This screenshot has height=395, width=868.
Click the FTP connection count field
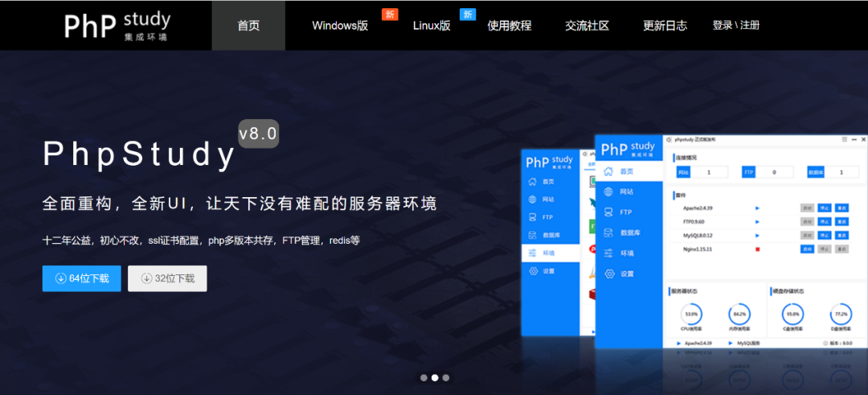coord(775,172)
